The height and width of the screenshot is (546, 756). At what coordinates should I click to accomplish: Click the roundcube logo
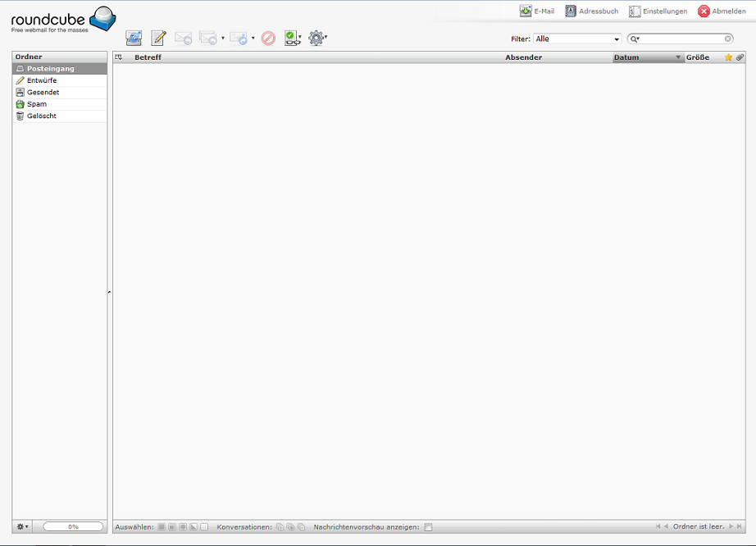pyautogui.click(x=63, y=20)
